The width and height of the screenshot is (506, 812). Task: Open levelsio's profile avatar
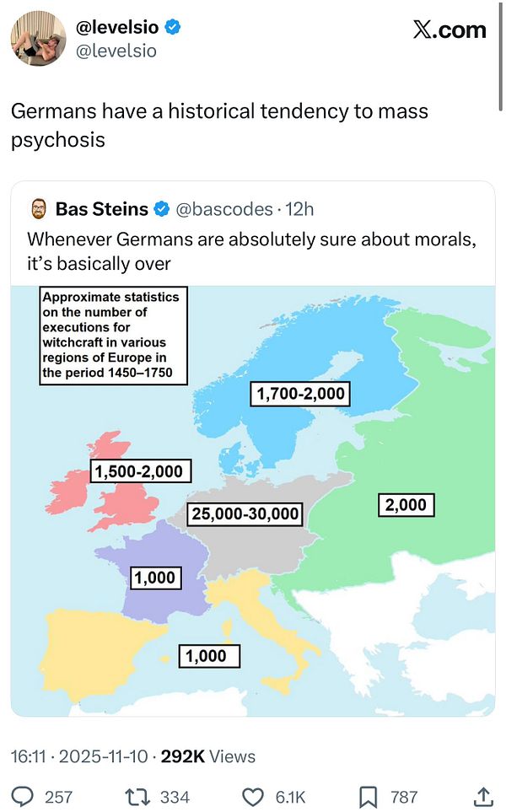click(38, 39)
